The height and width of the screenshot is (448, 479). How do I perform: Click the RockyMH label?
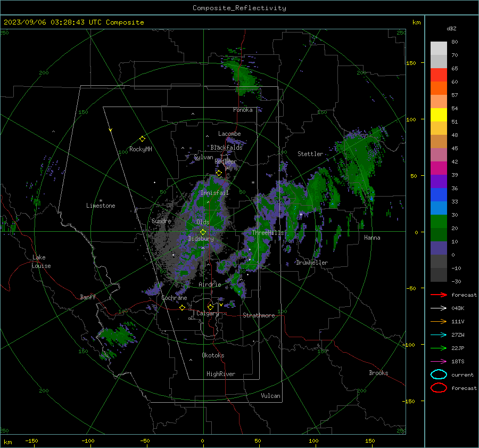coord(141,149)
